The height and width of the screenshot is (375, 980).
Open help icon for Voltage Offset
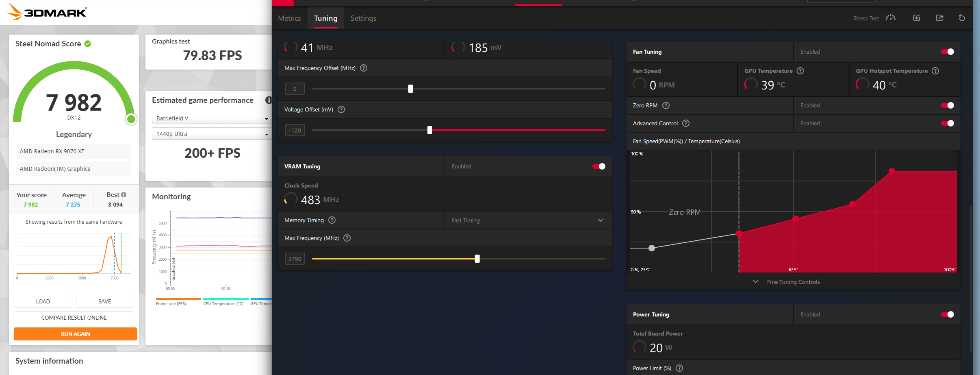(341, 109)
